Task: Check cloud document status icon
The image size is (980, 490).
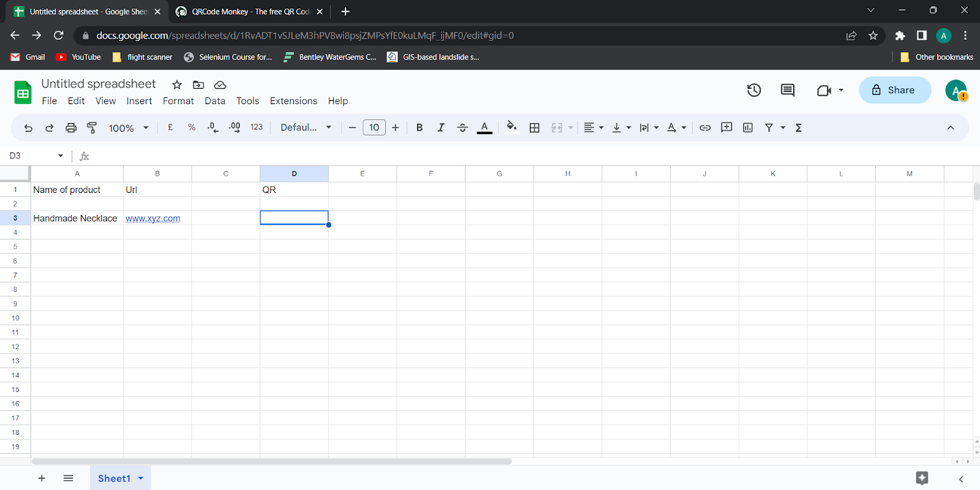Action: tap(220, 85)
